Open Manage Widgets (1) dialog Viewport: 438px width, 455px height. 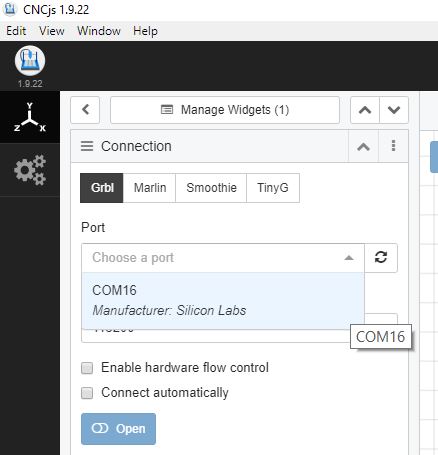(x=225, y=110)
